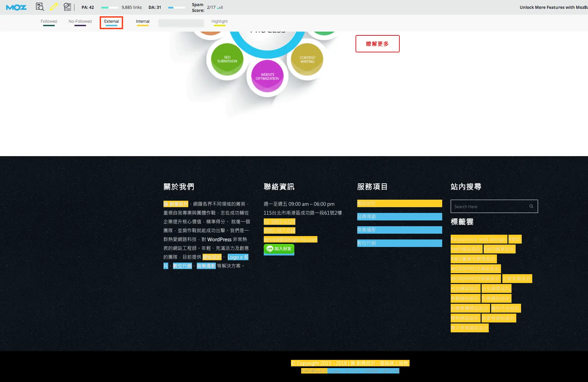The image size is (588, 382).
Task: Open the first yellow 服務項目 link
Action: tap(400, 203)
